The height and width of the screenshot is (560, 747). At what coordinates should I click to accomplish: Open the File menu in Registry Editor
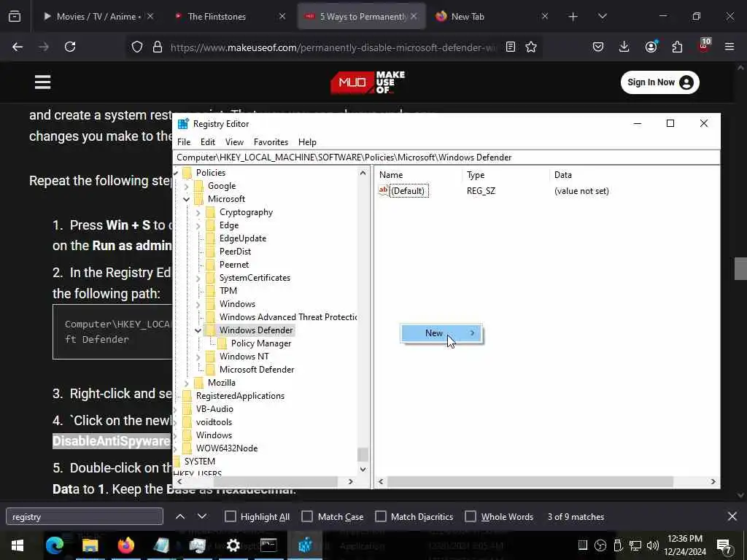click(183, 142)
